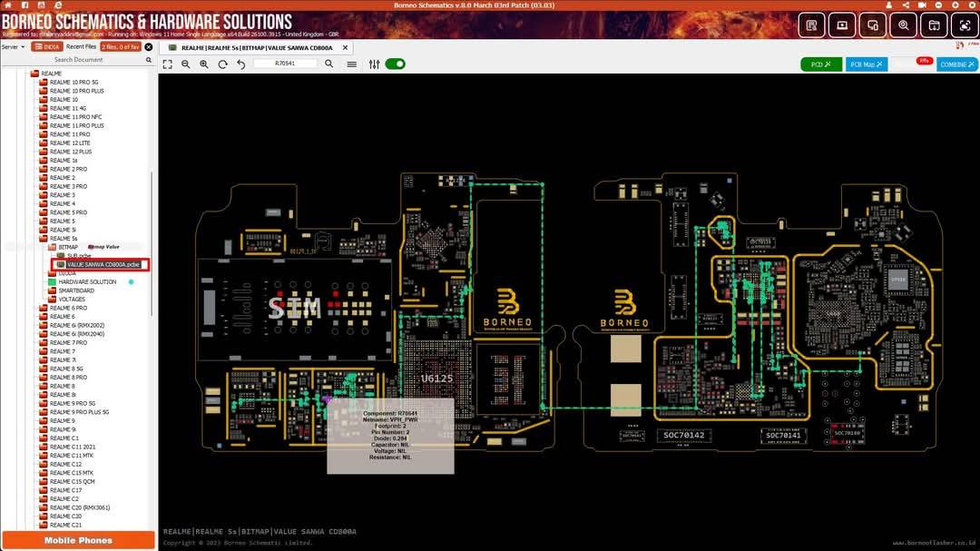This screenshot has width=980, height=551.
Task: Open the Facebook icon in the title bar
Action: click(25, 5)
